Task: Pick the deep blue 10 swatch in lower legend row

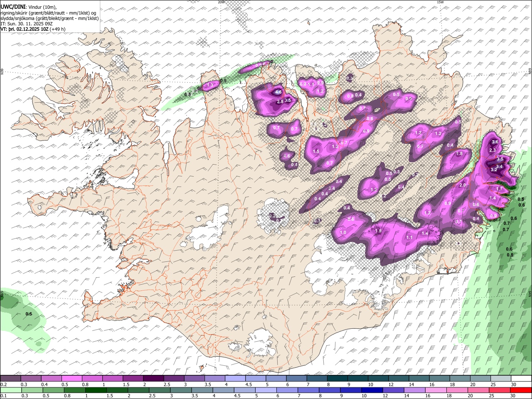Action: coord(372,390)
